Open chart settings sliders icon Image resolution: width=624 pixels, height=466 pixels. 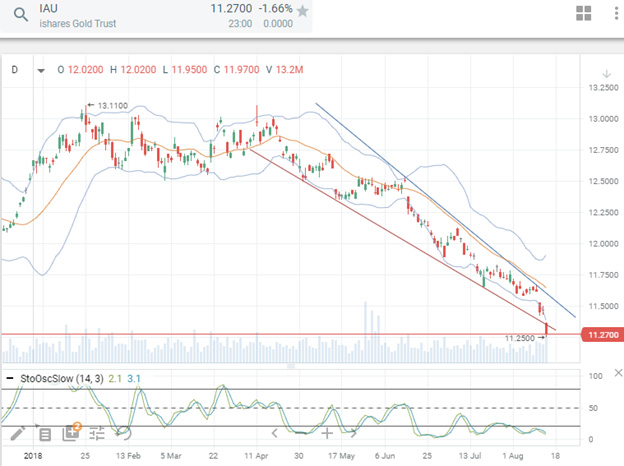pos(97,433)
